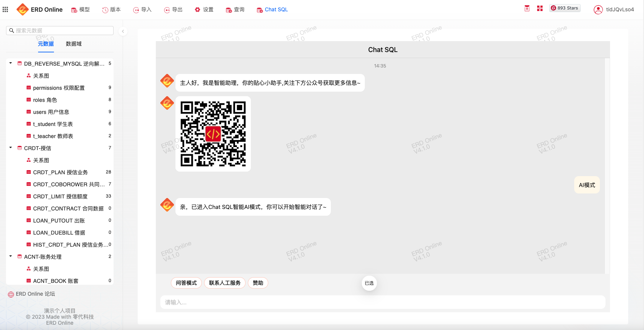This screenshot has height=330, width=644.
Task: Open the 893 Stars badge
Action: tap(565, 8)
